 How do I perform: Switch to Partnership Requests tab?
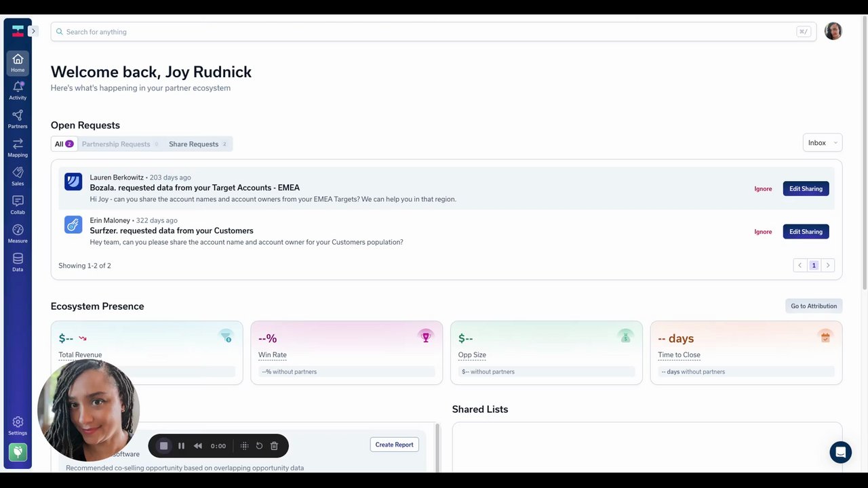click(x=120, y=144)
